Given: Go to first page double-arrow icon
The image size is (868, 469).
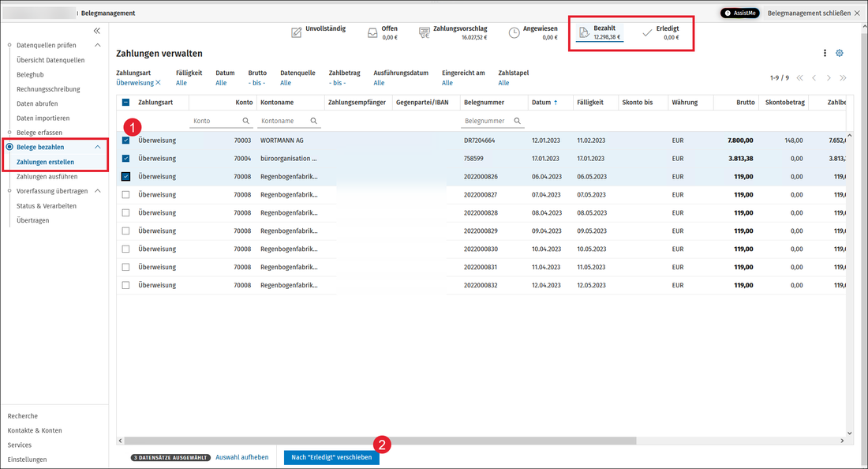Looking at the screenshot, I should click(799, 78).
